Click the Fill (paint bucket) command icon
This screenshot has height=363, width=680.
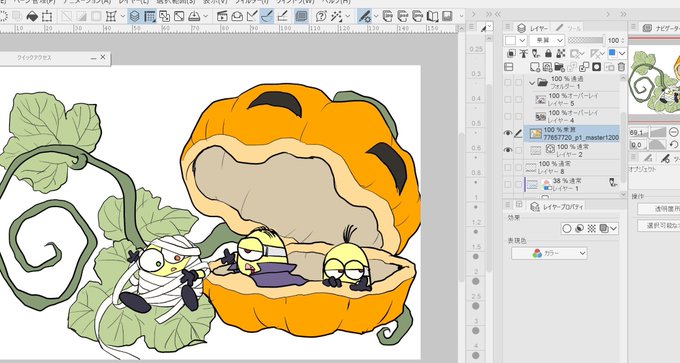[32, 17]
